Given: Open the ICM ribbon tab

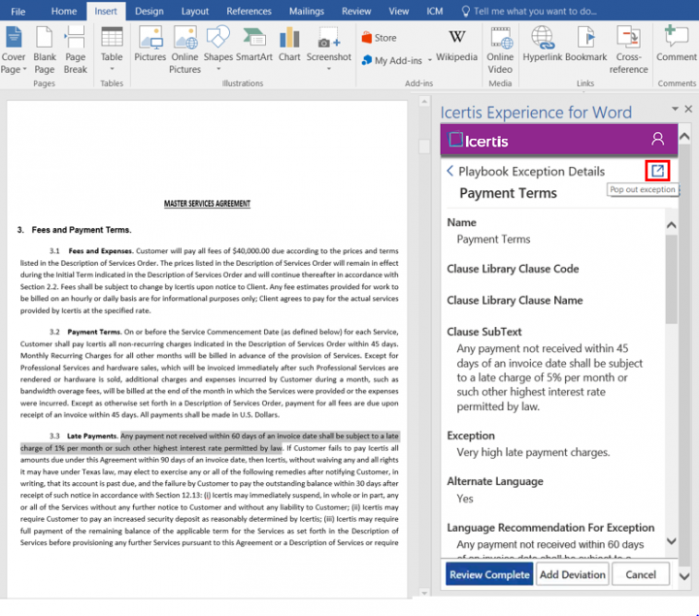Looking at the screenshot, I should [434, 11].
